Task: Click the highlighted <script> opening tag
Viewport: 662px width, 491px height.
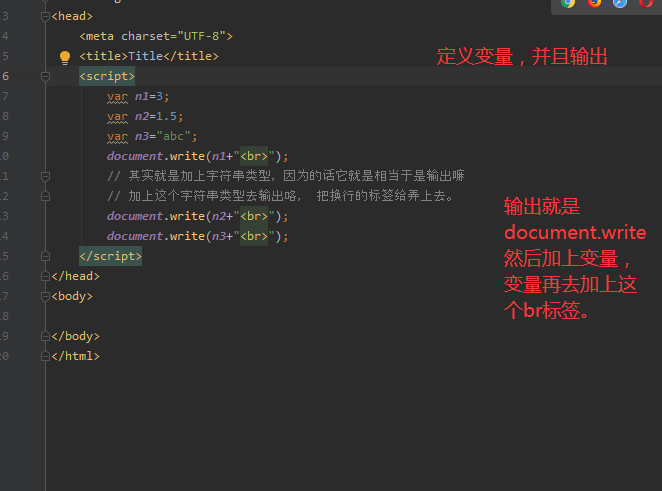Action: [107, 76]
